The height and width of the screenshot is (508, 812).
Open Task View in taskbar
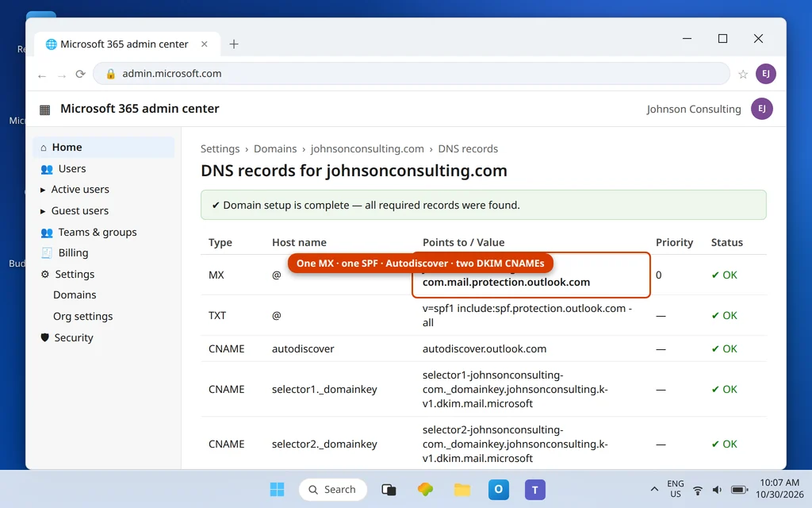pyautogui.click(x=389, y=489)
